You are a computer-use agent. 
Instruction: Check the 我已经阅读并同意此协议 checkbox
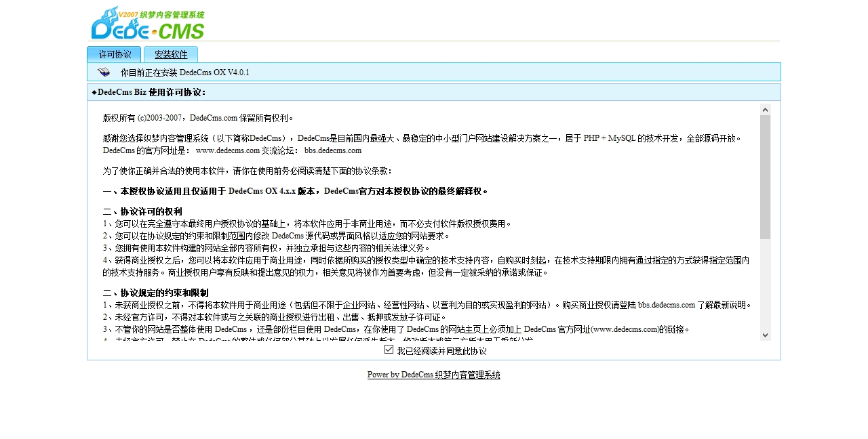click(x=389, y=349)
